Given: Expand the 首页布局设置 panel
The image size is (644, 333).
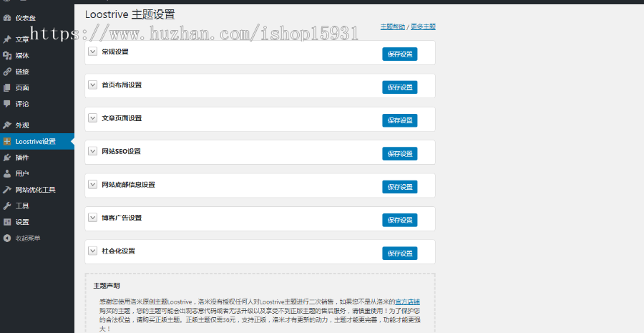Looking at the screenshot, I should pos(93,85).
